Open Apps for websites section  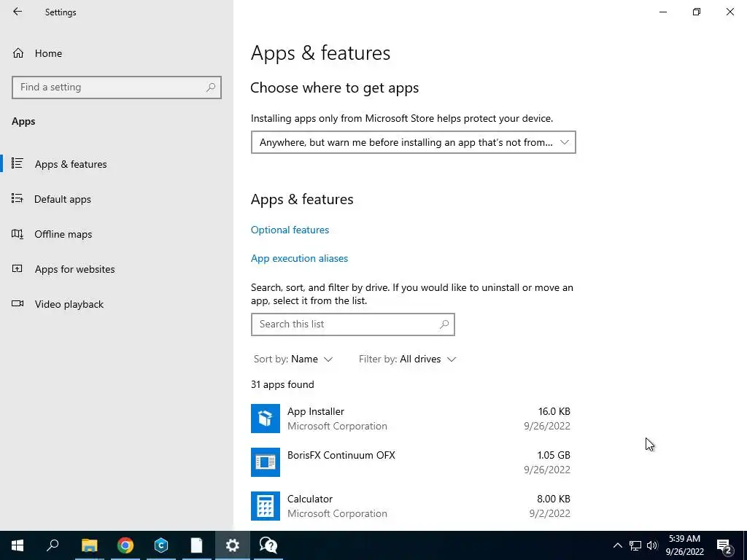click(x=74, y=269)
